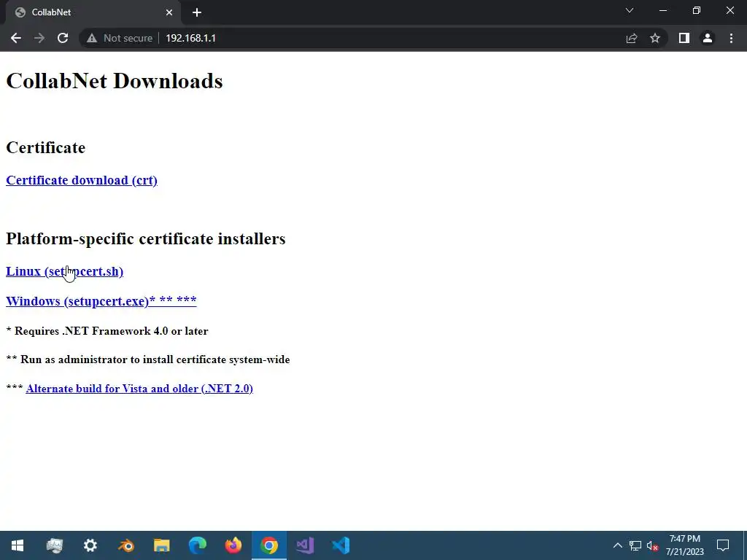This screenshot has height=560, width=747.
Task: Download the certificate (crt) link
Action: 82,181
